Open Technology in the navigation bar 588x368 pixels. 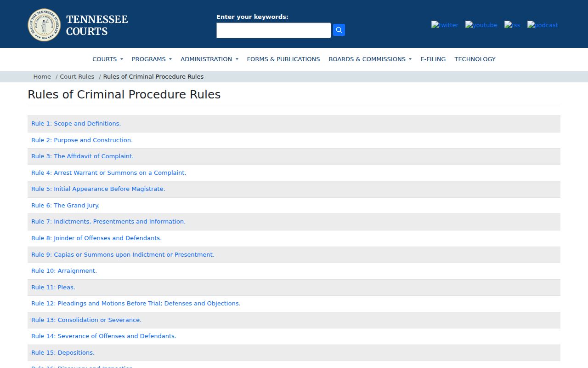click(475, 59)
